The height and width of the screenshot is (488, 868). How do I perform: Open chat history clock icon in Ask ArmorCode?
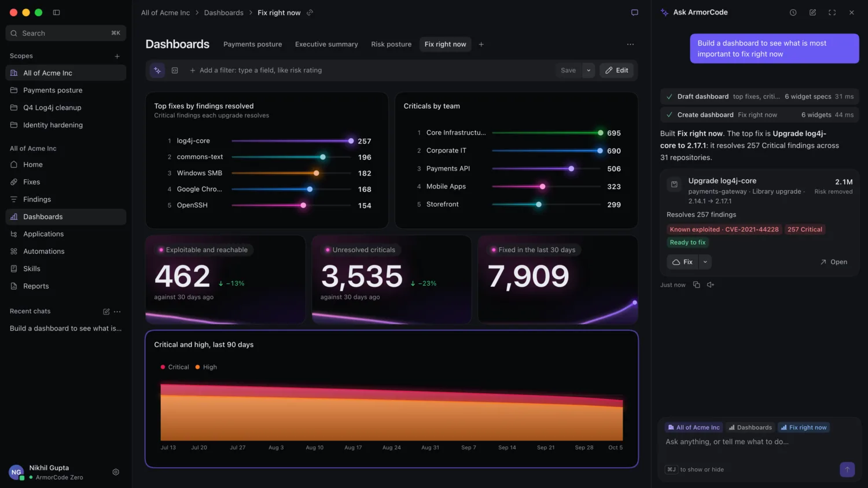[793, 12]
